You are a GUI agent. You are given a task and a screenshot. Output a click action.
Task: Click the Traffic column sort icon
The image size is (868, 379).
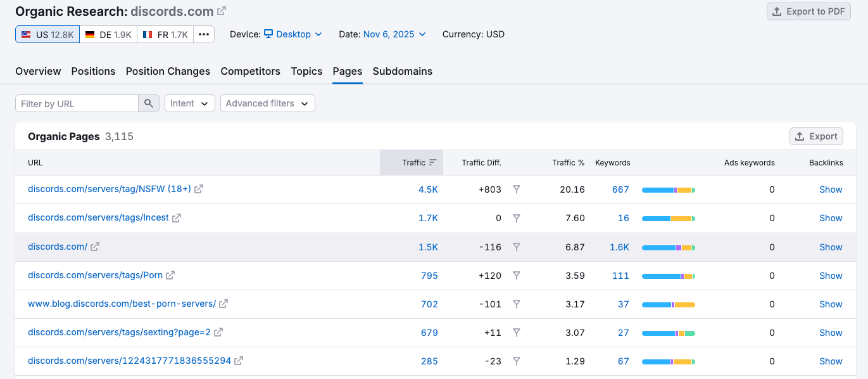(x=433, y=163)
